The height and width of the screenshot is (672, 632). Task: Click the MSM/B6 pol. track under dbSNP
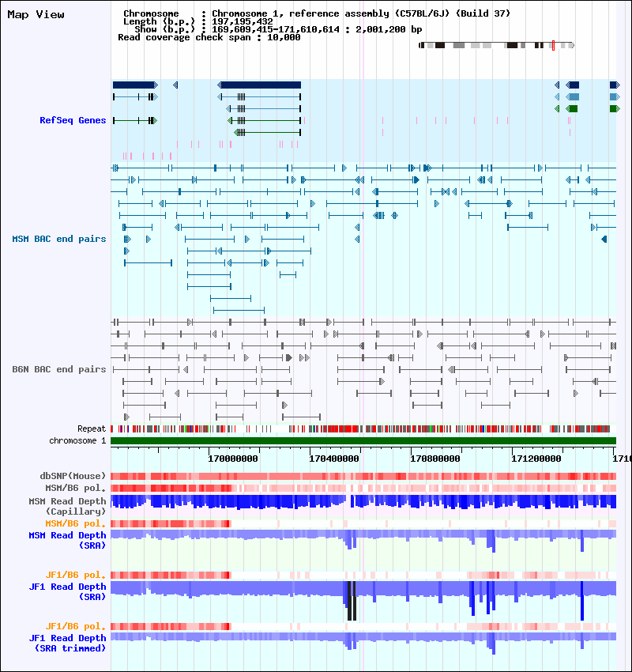[363, 488]
